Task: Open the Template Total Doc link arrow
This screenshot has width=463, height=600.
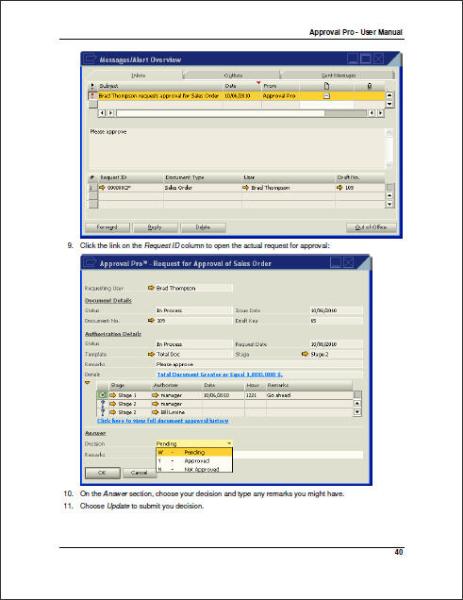Action: pos(151,354)
